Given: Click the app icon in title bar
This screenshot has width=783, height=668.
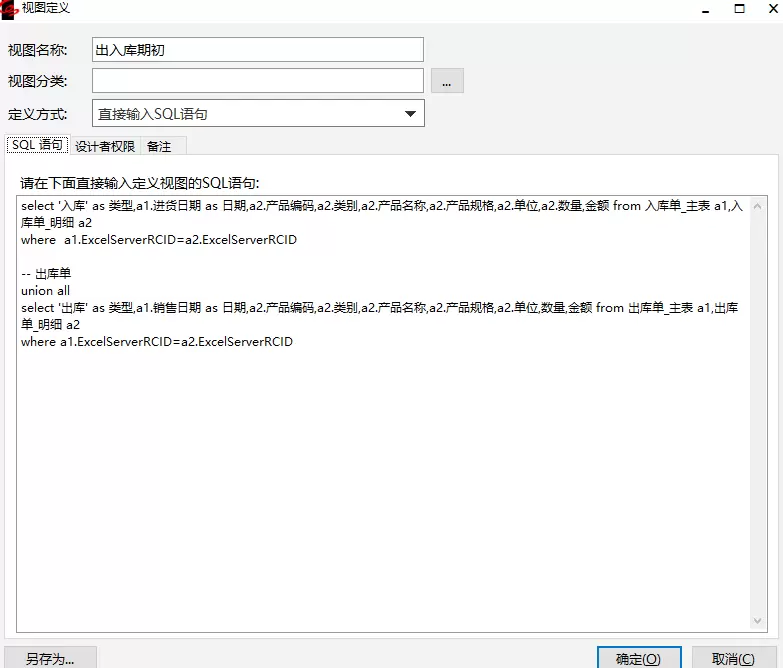Looking at the screenshot, I should (x=10, y=8).
